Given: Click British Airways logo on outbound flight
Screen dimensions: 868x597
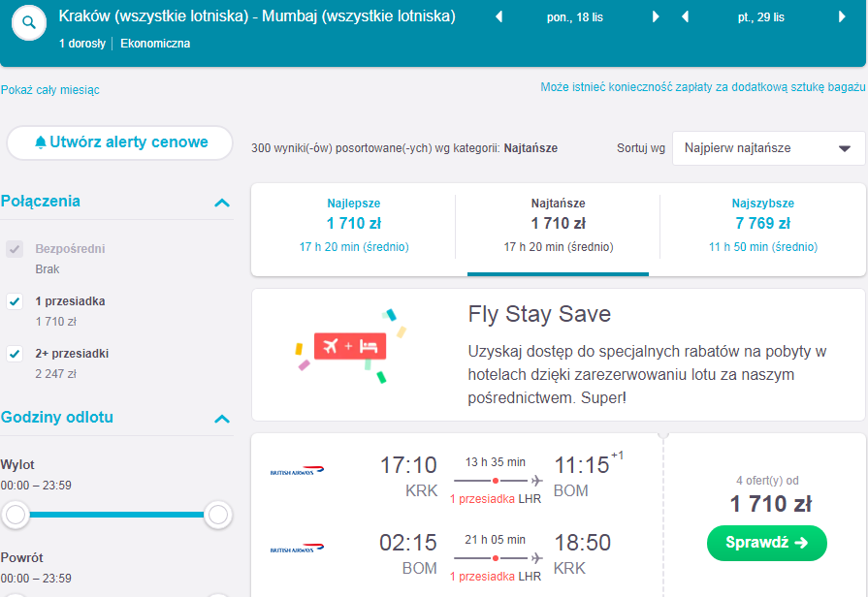Looking at the screenshot, I should [x=297, y=471].
